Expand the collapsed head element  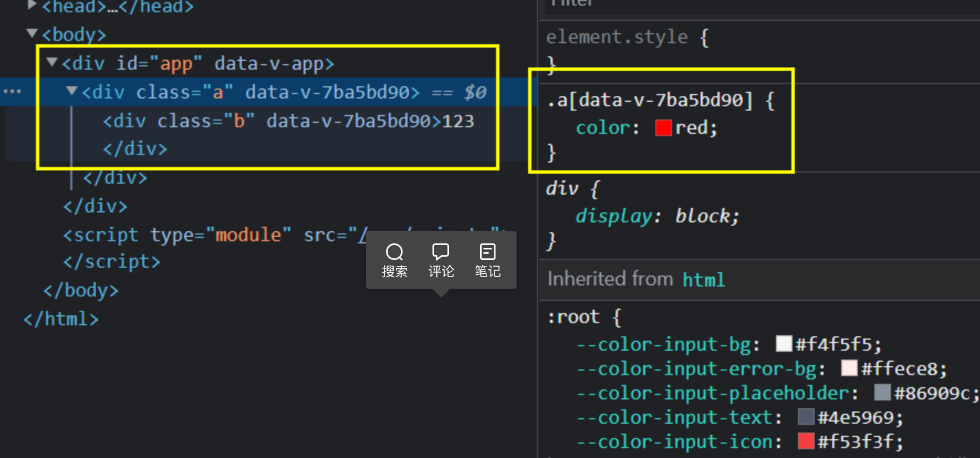coord(32,5)
